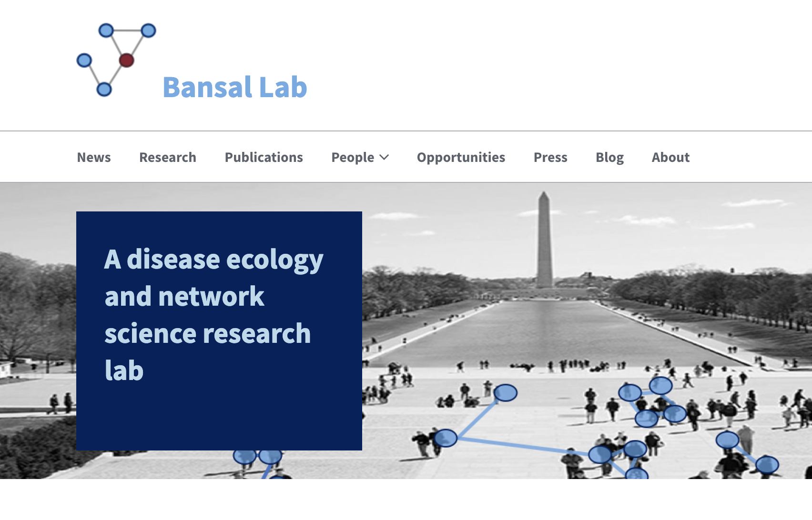Screen dimensions: 812x520
Task: Navigate to Publications
Action: 264,157
